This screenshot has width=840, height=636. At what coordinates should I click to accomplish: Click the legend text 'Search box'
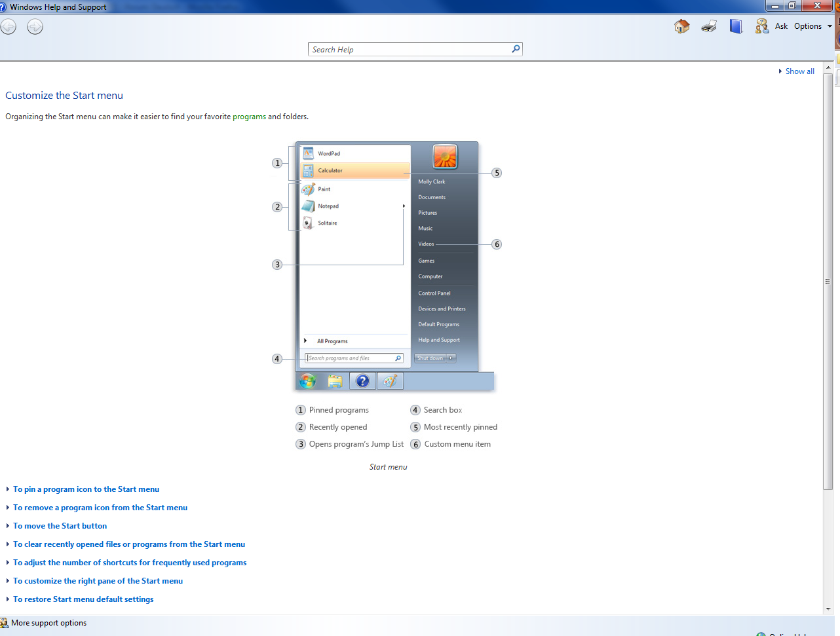point(443,410)
